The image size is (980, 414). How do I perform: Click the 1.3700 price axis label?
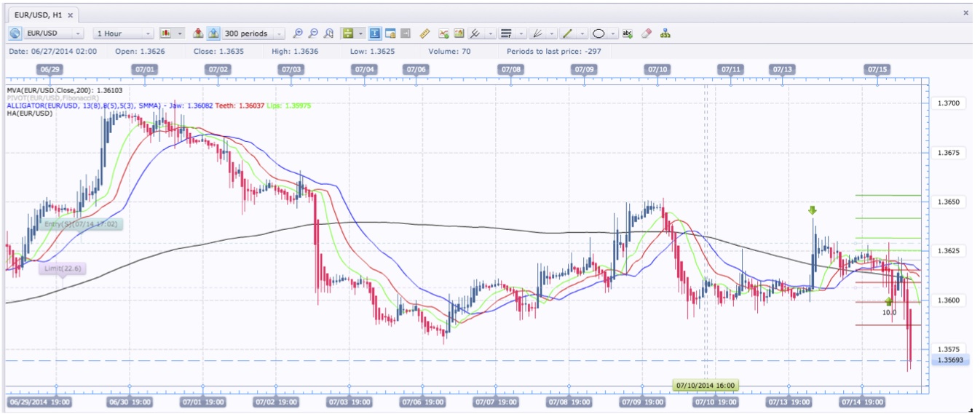click(949, 103)
